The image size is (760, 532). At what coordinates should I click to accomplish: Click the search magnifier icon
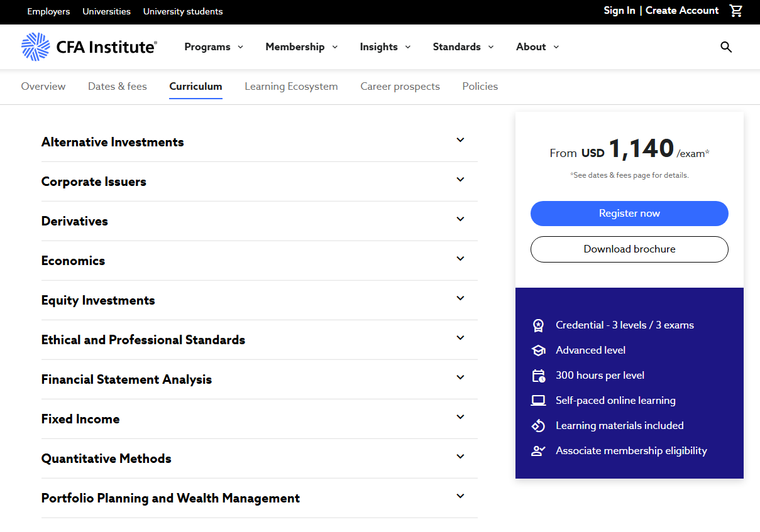pos(726,47)
